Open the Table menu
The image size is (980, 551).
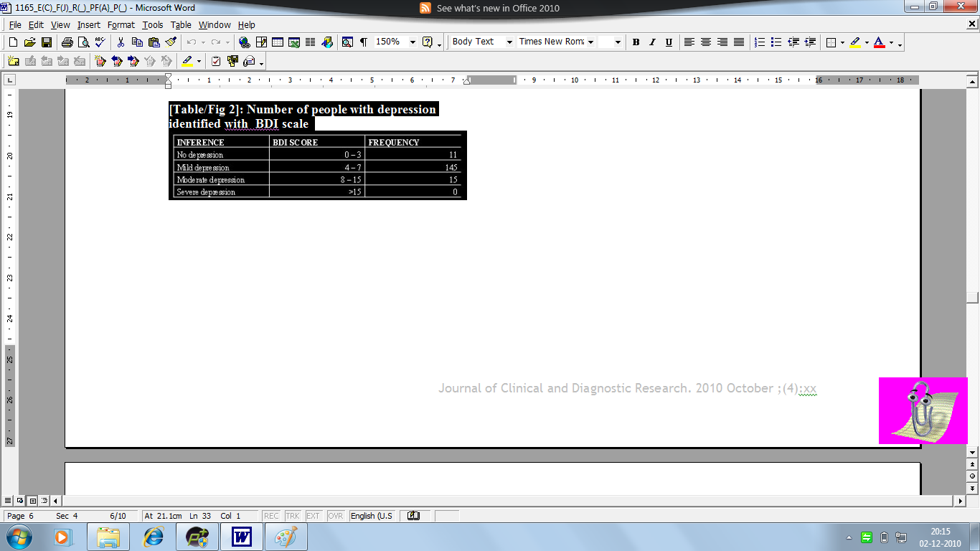click(x=181, y=24)
